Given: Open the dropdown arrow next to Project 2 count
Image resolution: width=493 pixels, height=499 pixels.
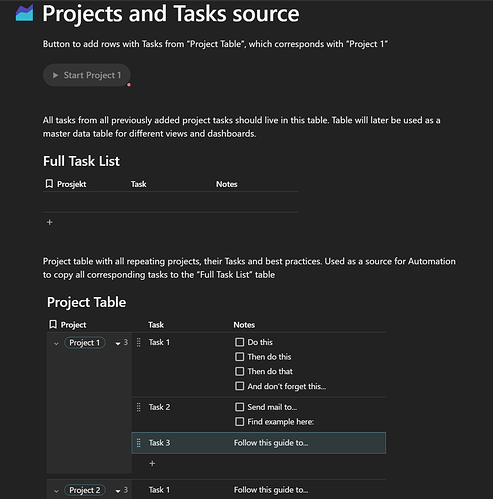Looking at the screenshot, I should pyautogui.click(x=118, y=491).
